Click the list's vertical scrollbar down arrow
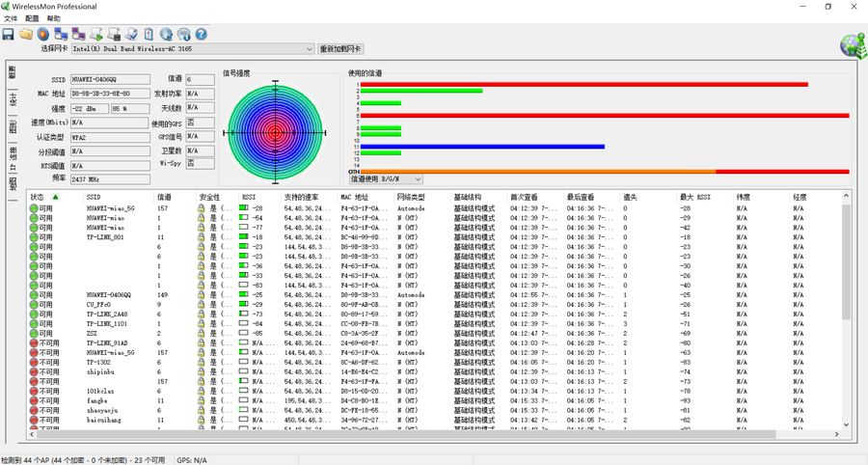This screenshot has height=465, width=868. [x=846, y=424]
